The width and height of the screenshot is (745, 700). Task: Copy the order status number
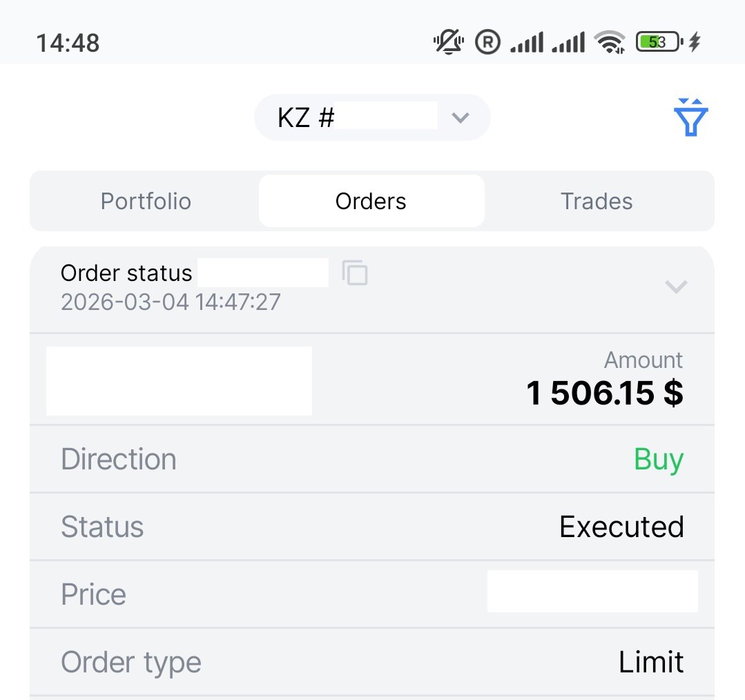[x=355, y=273]
